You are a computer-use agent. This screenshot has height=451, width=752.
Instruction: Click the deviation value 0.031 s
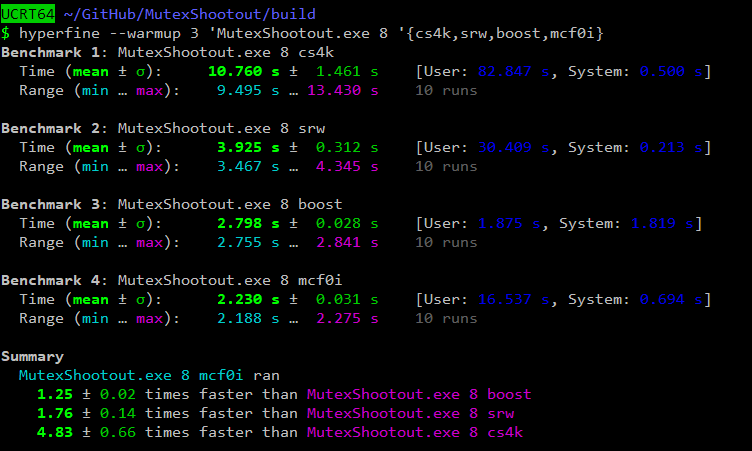(347, 299)
